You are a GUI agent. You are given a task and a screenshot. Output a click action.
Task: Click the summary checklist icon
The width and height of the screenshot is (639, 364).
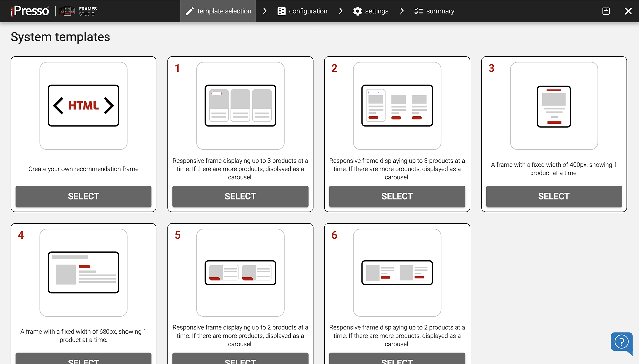click(418, 11)
